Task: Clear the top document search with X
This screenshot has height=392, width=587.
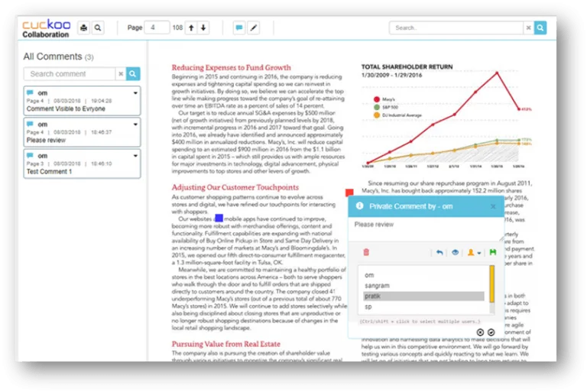Action: click(x=528, y=28)
